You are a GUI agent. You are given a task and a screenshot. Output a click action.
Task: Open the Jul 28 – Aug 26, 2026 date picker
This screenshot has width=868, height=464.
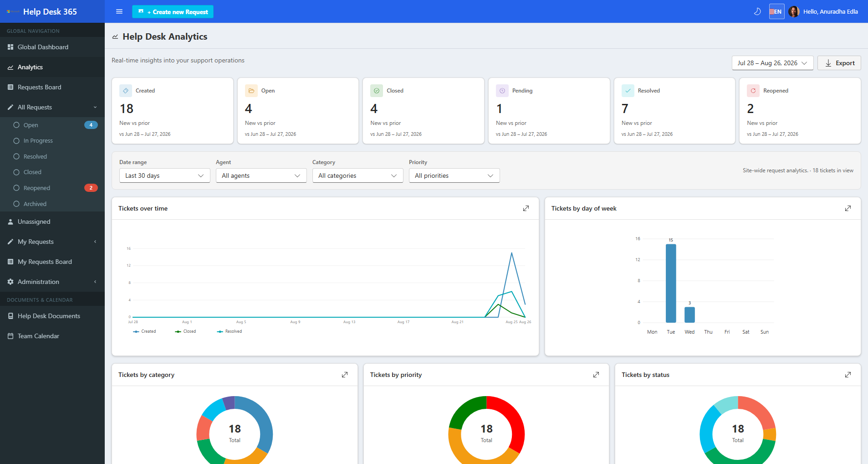[x=772, y=63]
